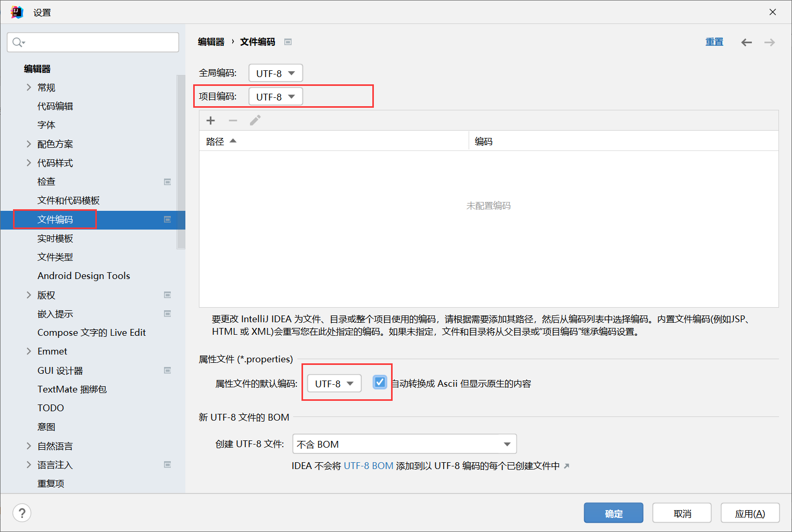The height and width of the screenshot is (532, 792).
Task: Click the 取消 button
Action: click(682, 513)
